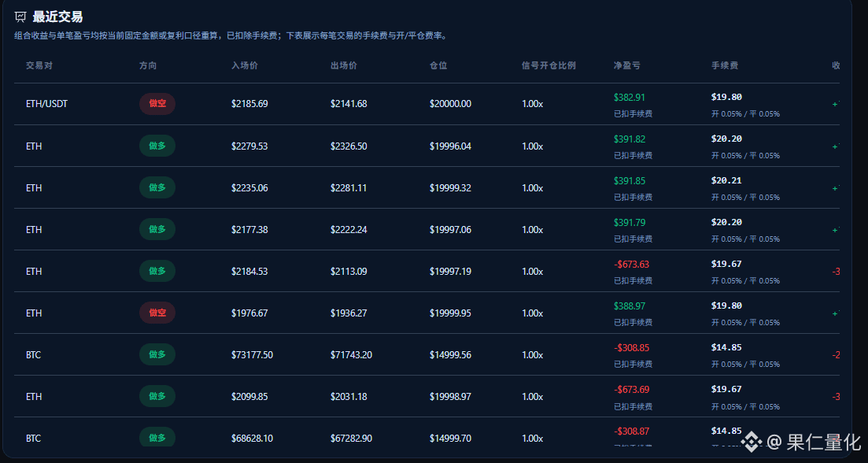The image size is (868, 463).
Task: Click the 做多 badge for the $73177.50 BTC trade
Action: [x=157, y=354]
